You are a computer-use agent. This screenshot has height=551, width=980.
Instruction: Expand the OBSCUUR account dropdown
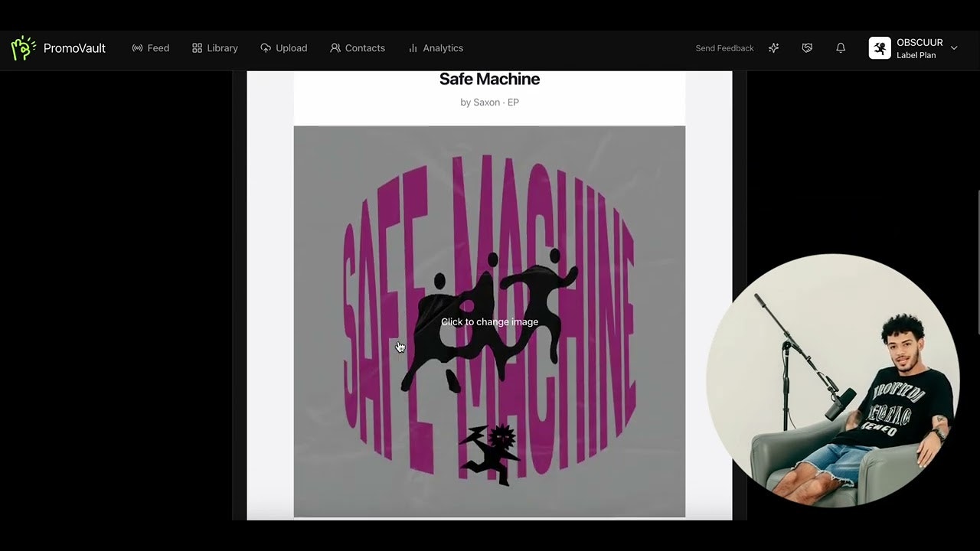point(954,48)
